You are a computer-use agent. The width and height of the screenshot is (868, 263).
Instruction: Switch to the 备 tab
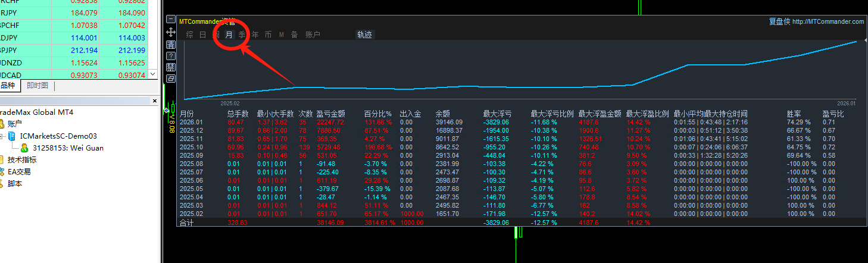point(295,35)
